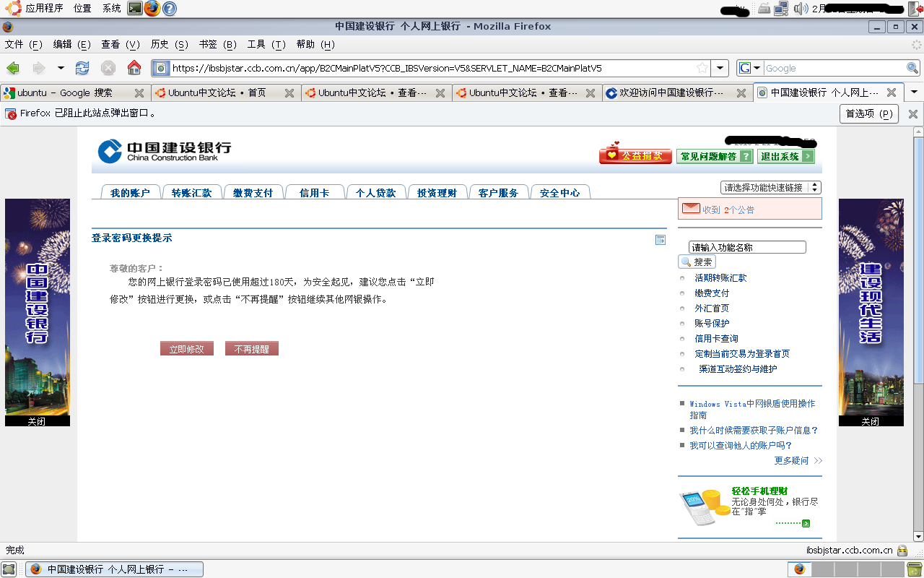This screenshot has height=578, width=924.
Task: Dismiss the popup blocked notification bar
Action: click(912, 113)
